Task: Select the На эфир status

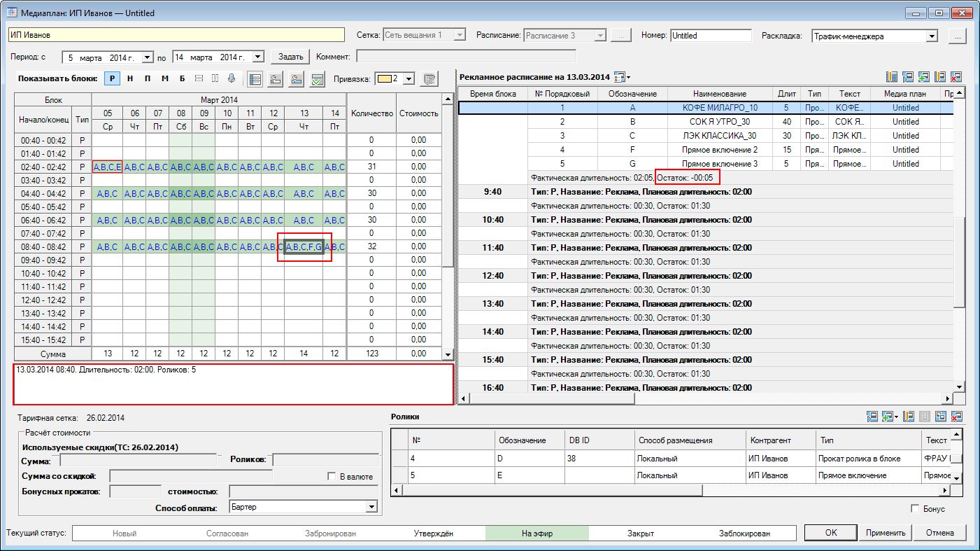Action: tap(537, 533)
